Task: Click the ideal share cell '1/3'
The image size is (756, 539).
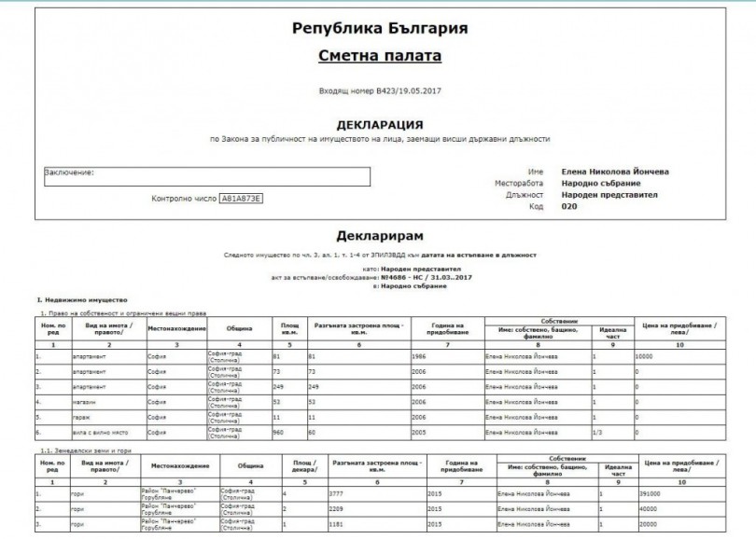Action: click(x=613, y=433)
